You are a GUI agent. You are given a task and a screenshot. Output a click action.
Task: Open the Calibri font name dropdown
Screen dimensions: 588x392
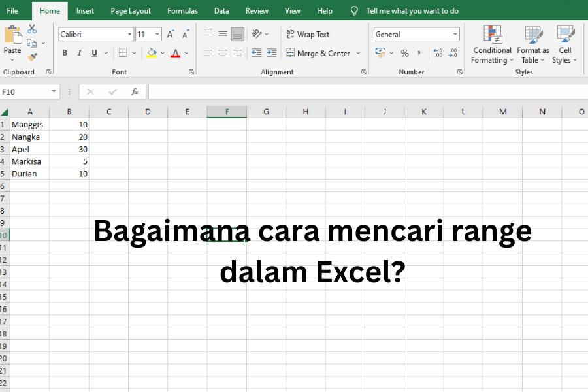point(129,34)
